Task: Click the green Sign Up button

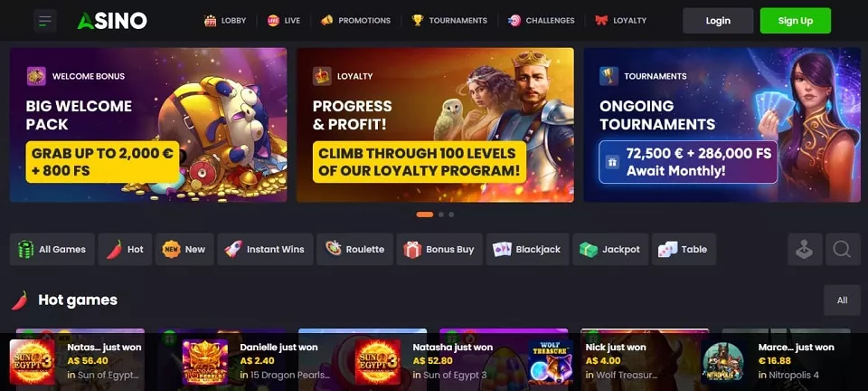Action: 796,21
